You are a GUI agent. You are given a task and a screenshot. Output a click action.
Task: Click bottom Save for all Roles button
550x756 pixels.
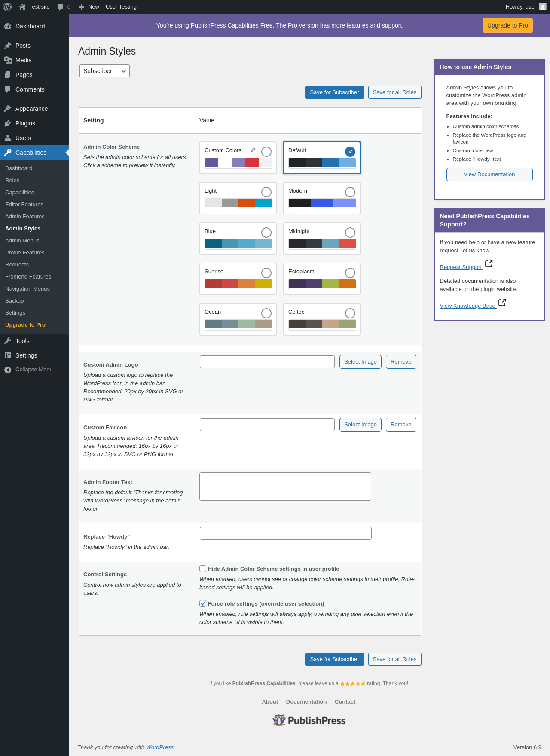[x=394, y=659]
